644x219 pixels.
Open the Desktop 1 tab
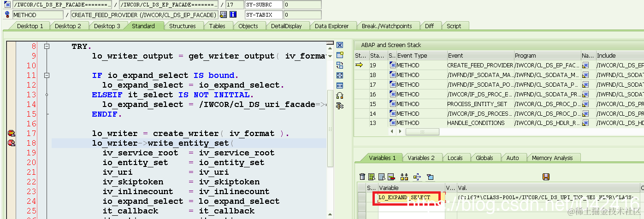tap(30, 26)
